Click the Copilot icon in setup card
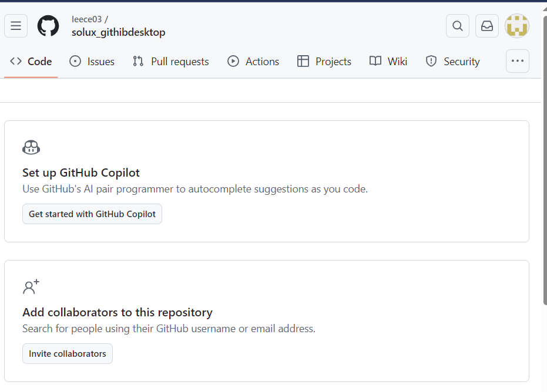This screenshot has width=547, height=392. pos(31,147)
